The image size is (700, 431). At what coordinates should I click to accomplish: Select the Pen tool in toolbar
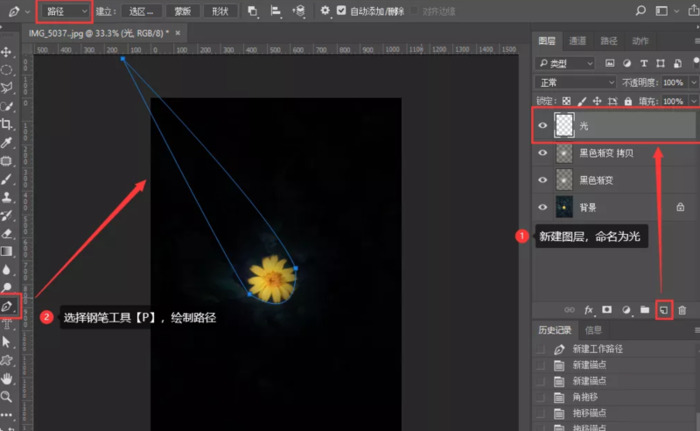point(7,306)
